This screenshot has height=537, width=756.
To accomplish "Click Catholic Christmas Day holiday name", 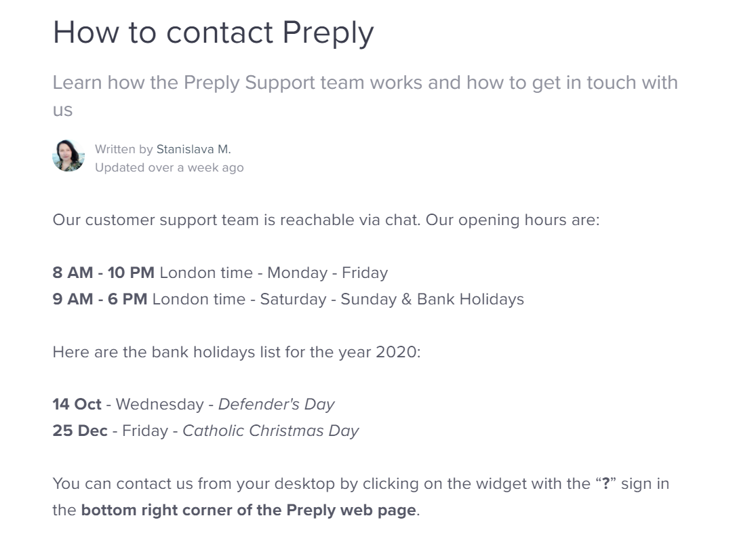I will pyautogui.click(x=271, y=431).
